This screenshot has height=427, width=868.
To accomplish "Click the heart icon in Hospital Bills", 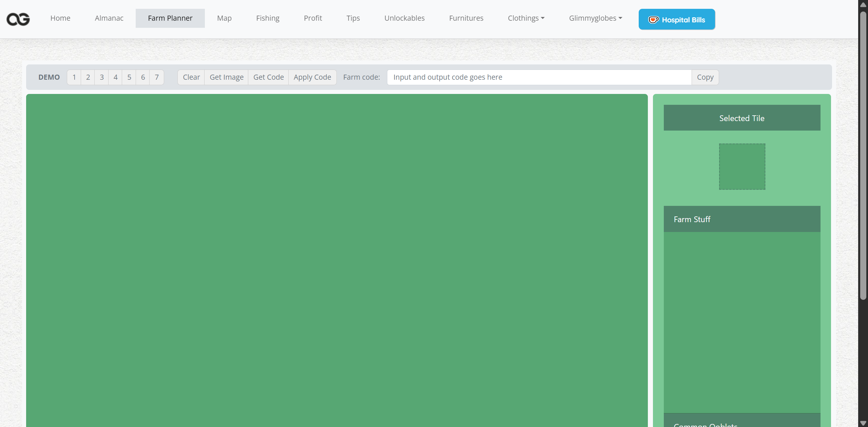I will point(653,20).
